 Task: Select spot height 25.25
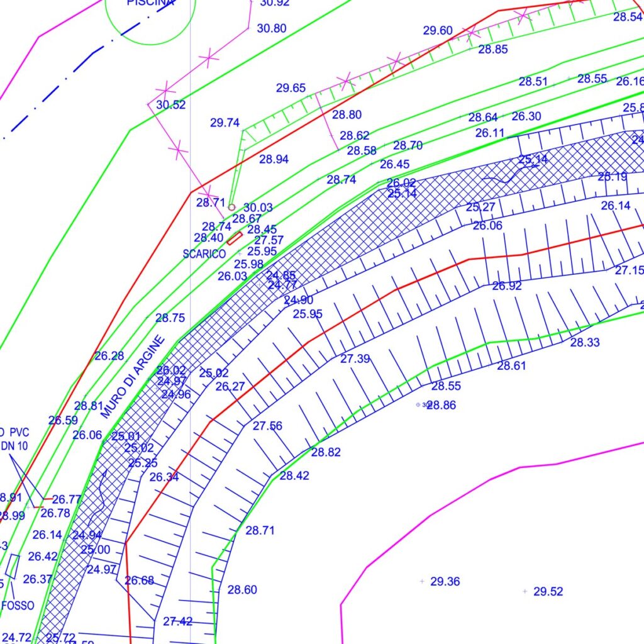[x=143, y=463]
